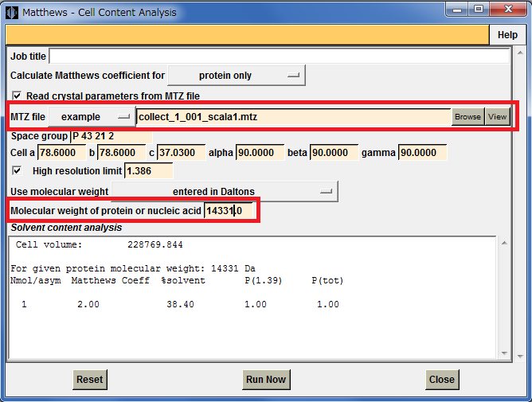Open the 'protein only' calculation dropdown
The image size is (532, 402).
[237, 76]
